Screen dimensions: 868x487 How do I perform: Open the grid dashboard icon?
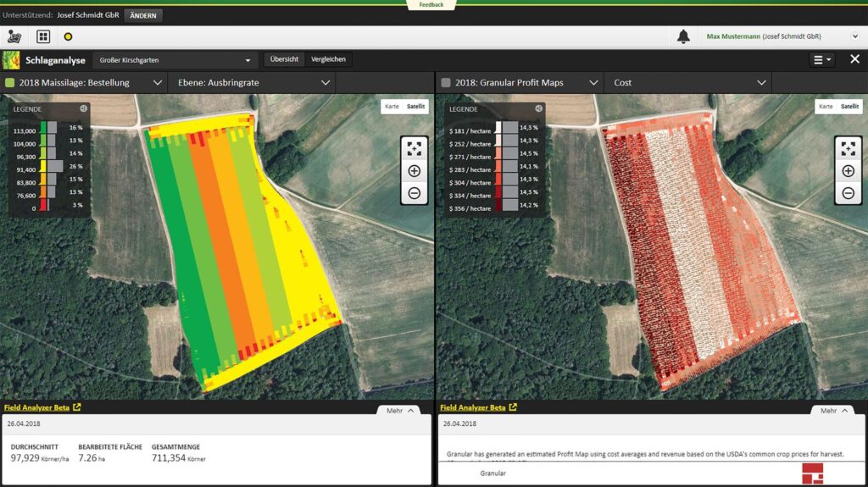click(43, 36)
